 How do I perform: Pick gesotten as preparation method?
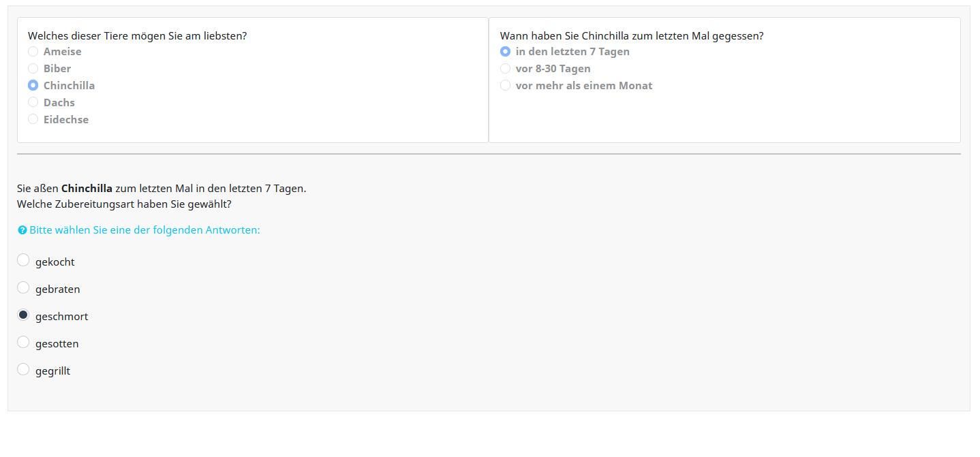click(23, 342)
